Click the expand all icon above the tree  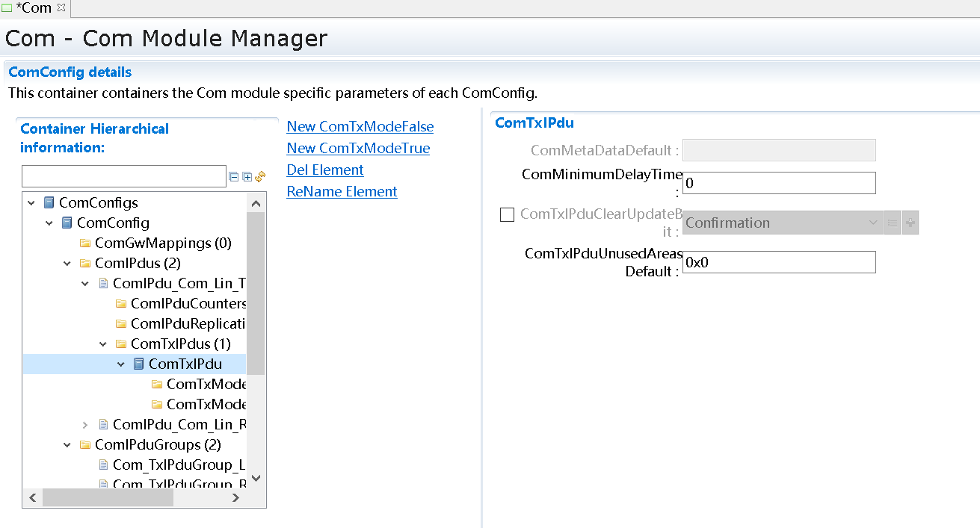point(247,177)
